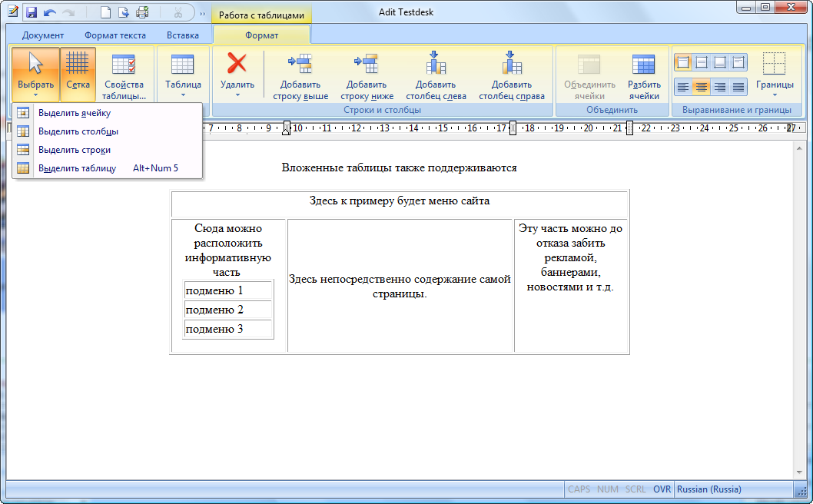This screenshot has height=504, width=813.
Task: Click the Строки и столбцы group label
Action: (382, 110)
